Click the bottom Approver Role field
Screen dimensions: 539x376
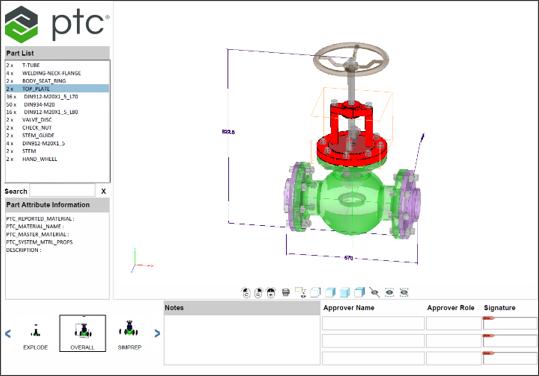pos(454,358)
